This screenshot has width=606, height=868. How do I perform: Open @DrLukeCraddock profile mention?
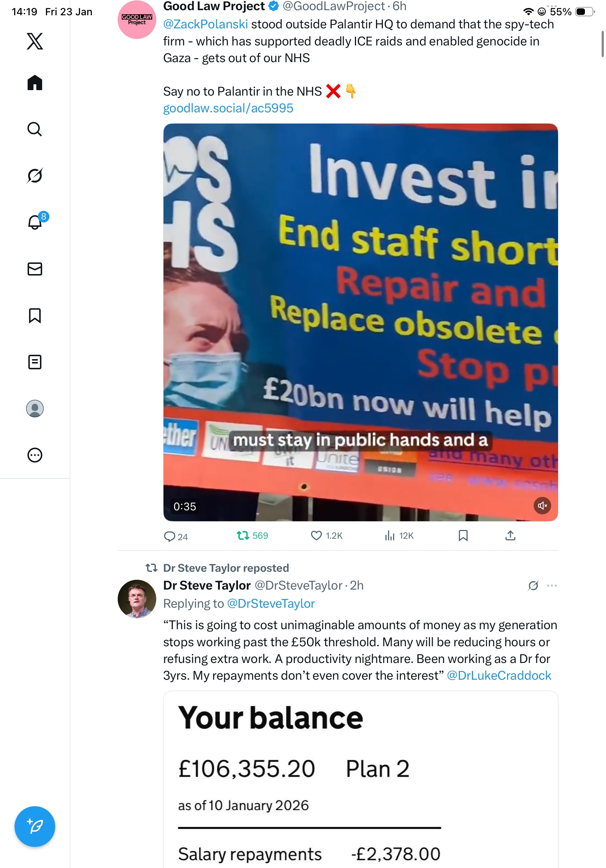click(x=499, y=675)
